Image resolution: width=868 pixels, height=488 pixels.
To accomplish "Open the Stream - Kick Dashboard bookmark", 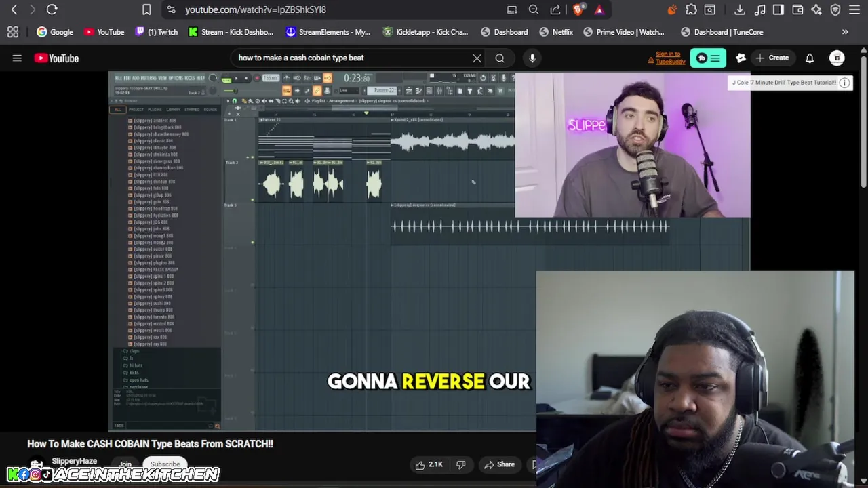I will [231, 32].
